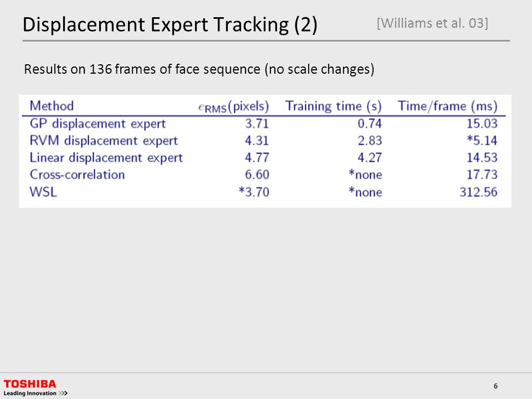Click the 312.56 time value
Viewport: 532px width, 399px height.
pos(478,192)
